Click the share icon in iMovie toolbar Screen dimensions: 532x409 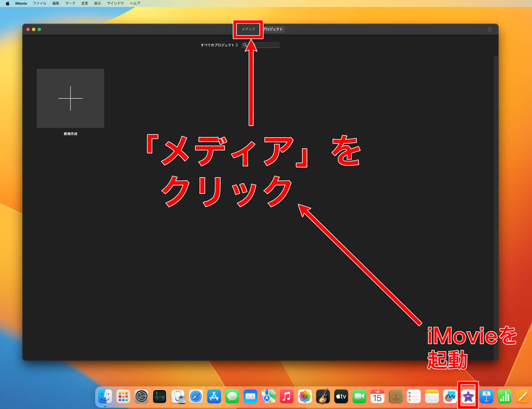490,29
